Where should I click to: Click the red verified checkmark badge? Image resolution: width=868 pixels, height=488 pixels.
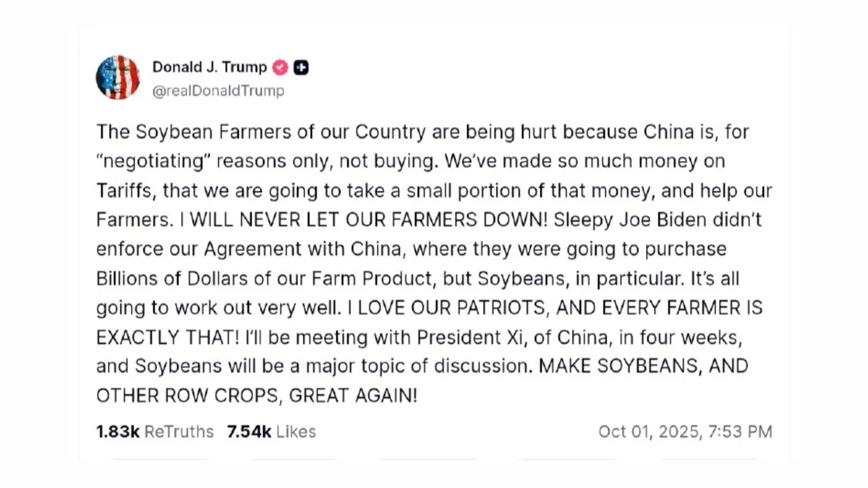tap(280, 67)
